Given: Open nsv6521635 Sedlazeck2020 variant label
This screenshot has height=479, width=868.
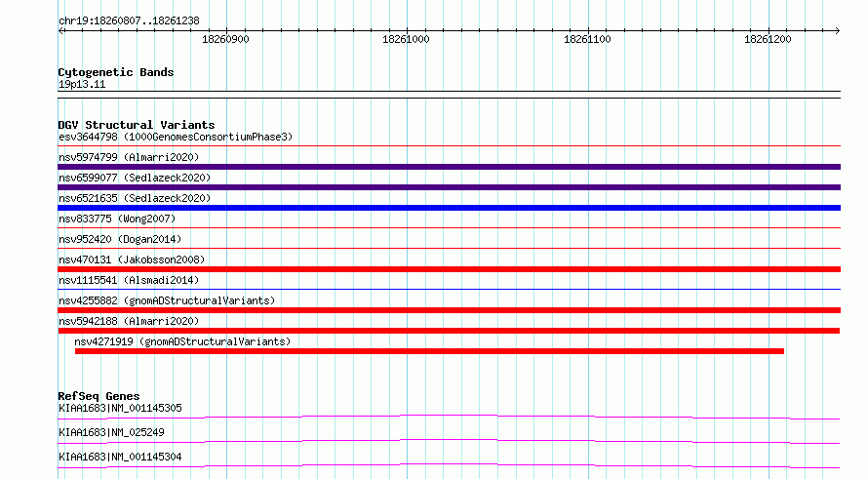Looking at the screenshot, I should (135, 198).
